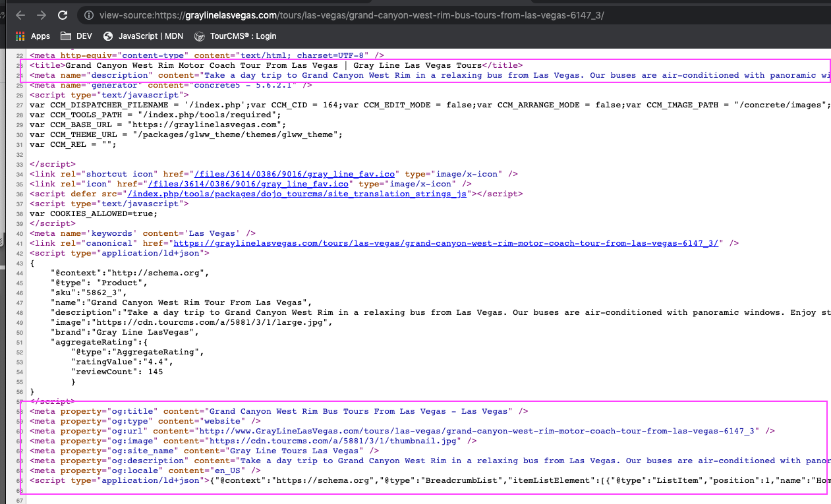Click the application/ld+json script tag on line 42
831x504 pixels.
coord(119,253)
